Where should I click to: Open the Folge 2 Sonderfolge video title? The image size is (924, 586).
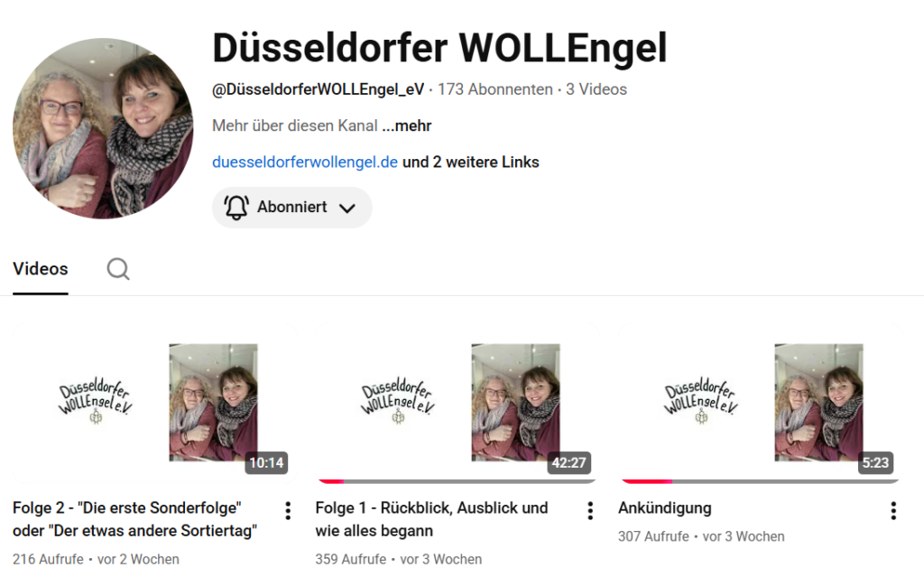135,519
